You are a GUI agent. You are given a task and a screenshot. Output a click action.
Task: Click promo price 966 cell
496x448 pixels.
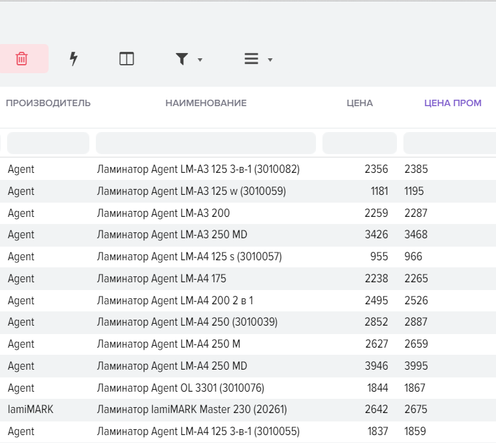tap(413, 257)
